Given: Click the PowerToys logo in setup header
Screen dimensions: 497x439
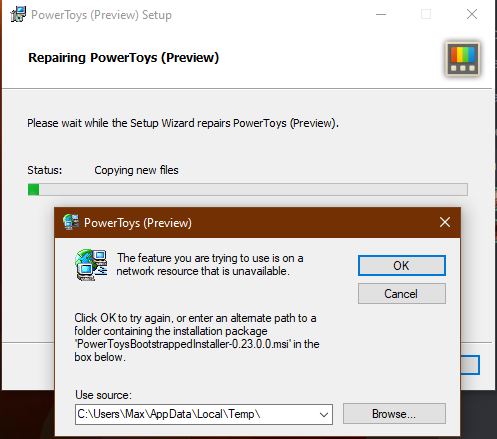Looking at the screenshot, I should pyautogui.click(x=463, y=59).
